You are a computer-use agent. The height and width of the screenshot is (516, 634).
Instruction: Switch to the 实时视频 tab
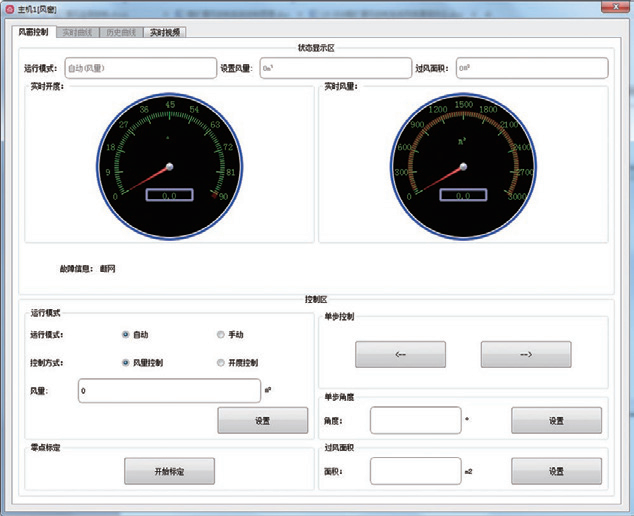click(x=165, y=32)
